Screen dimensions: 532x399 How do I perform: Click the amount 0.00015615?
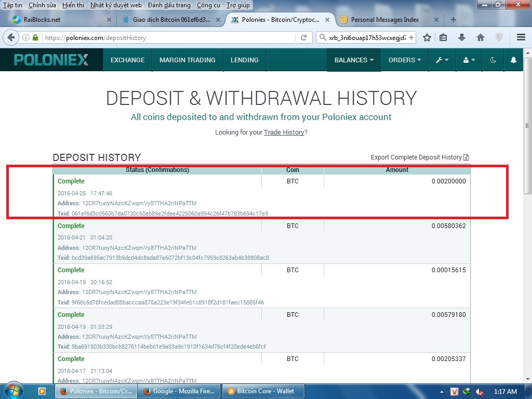pyautogui.click(x=448, y=270)
